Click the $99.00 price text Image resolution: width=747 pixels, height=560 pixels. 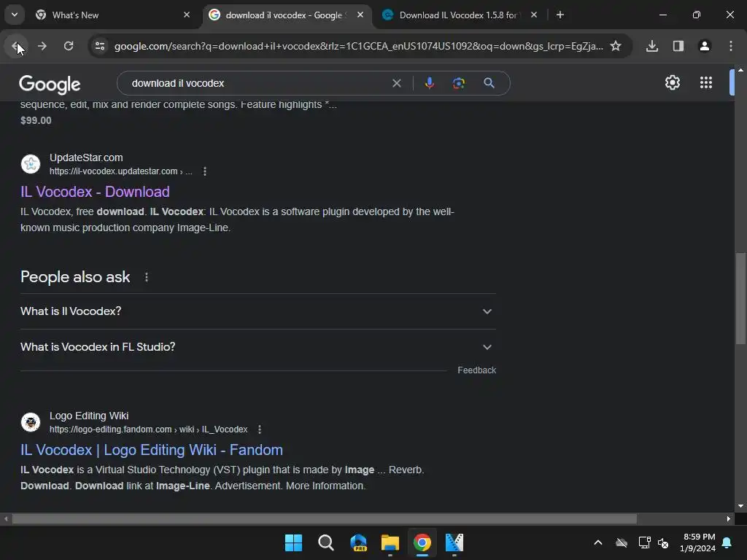pos(36,120)
